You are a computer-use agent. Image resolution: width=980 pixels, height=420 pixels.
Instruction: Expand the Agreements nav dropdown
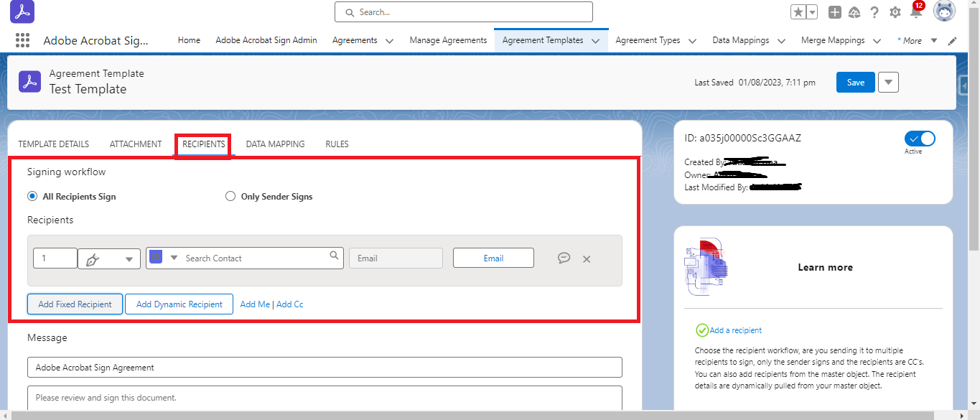click(x=389, y=41)
